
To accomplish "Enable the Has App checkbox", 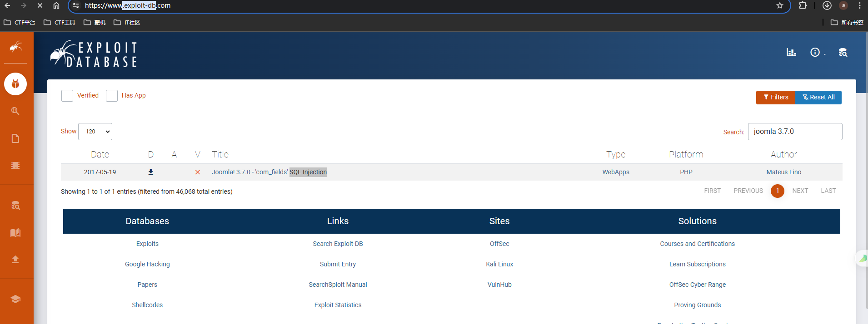I will (x=112, y=96).
